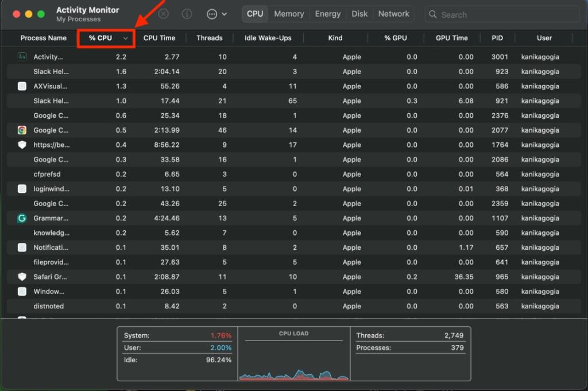This screenshot has height=391, width=588.
Task: Sort by User column header
Action: (x=544, y=38)
